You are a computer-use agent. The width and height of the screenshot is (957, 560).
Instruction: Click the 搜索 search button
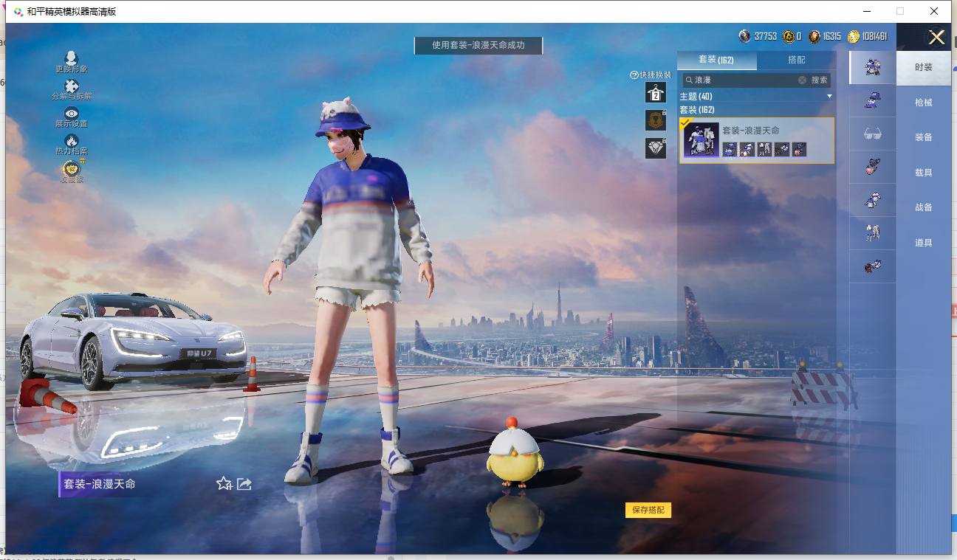coord(820,80)
